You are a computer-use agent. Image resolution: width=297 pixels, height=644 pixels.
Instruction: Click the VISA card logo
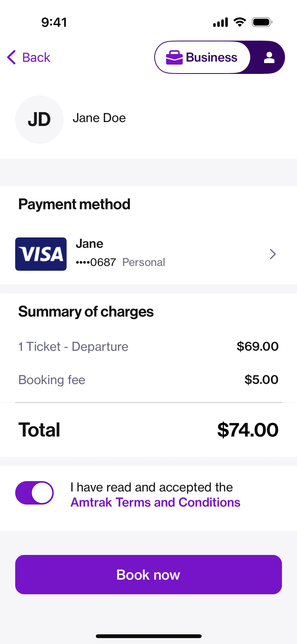(41, 254)
